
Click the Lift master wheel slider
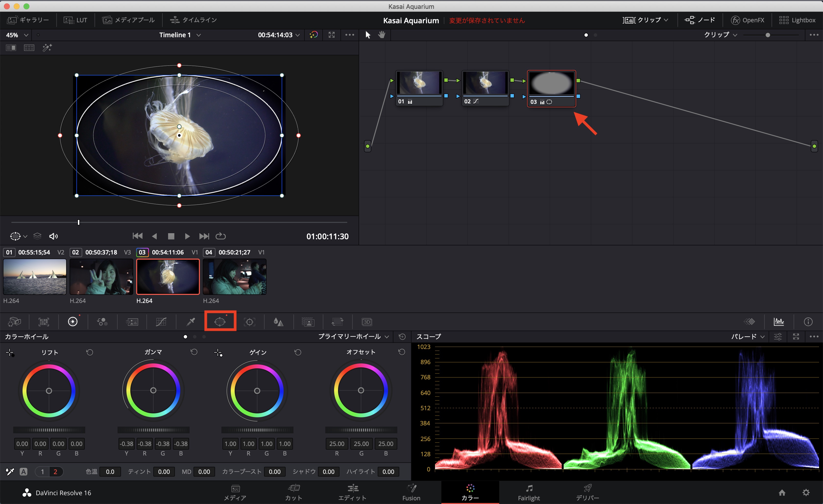[x=49, y=430]
